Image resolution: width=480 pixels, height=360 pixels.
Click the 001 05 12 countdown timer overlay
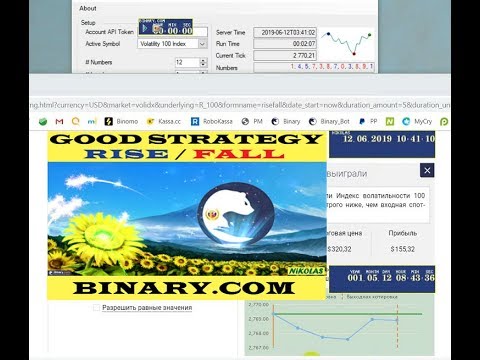[x=382, y=279]
